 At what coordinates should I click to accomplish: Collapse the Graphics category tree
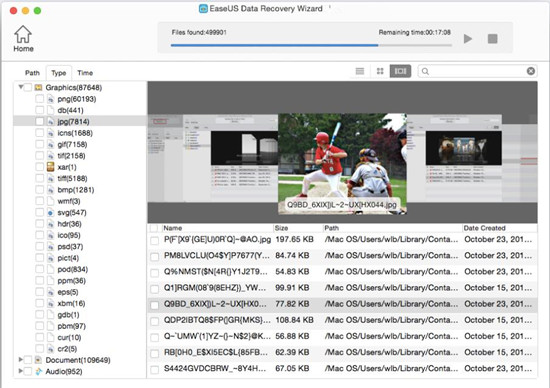[x=21, y=87]
